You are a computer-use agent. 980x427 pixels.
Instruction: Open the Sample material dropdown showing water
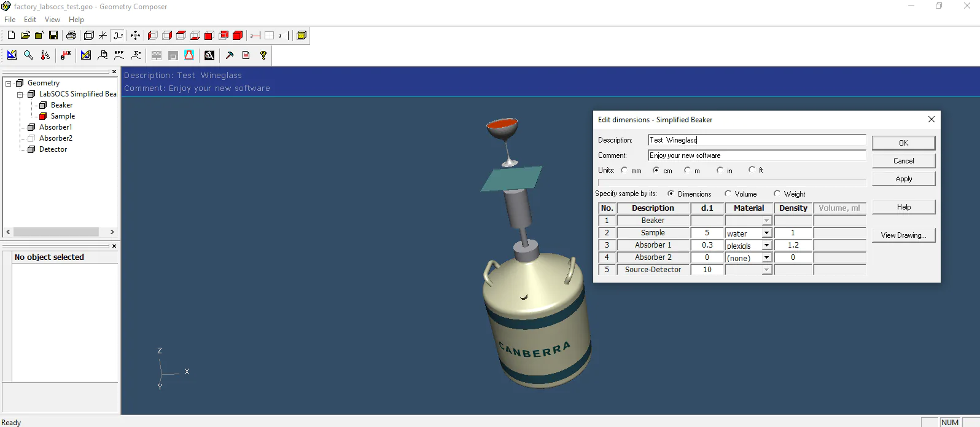click(767, 233)
